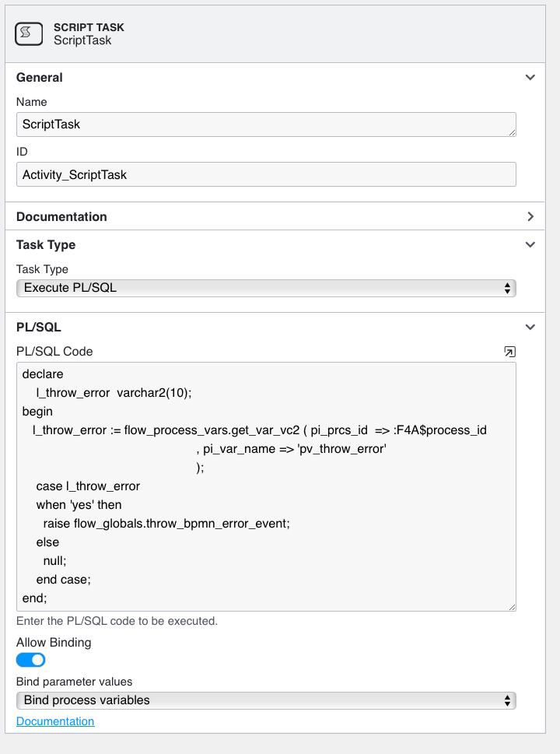The width and height of the screenshot is (560, 754).
Task: Collapse the Task Type section chevron
Action: pos(530,244)
